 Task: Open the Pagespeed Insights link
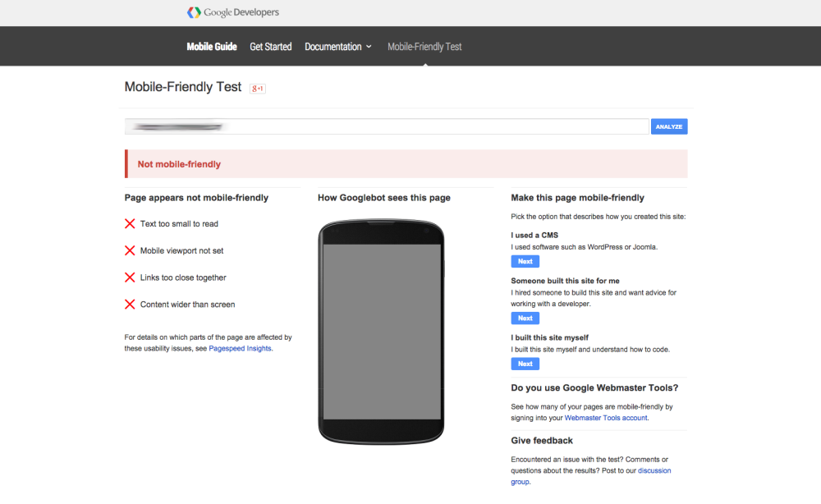pos(240,349)
